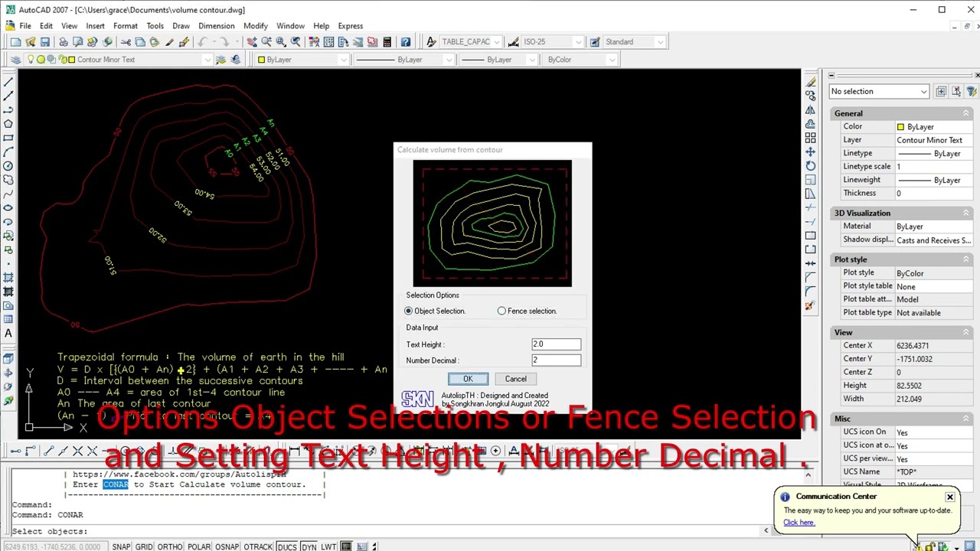Image resolution: width=980 pixels, height=551 pixels.
Task: Create a new drawing with QNew icon
Action: 15,42
